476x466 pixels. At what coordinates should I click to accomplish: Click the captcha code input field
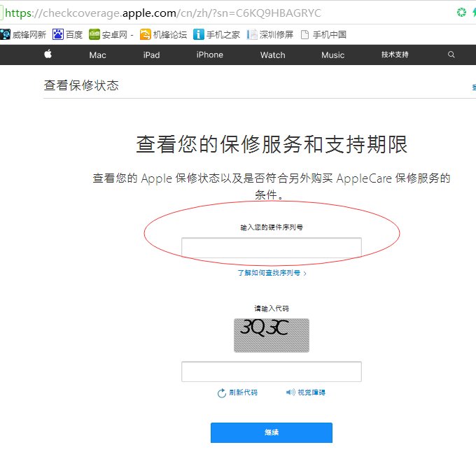(x=272, y=372)
